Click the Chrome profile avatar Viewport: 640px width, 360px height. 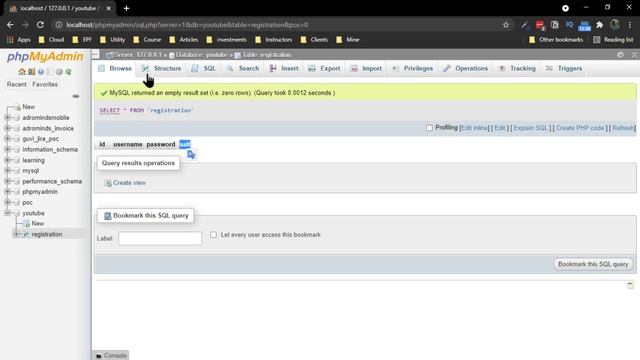[615, 25]
